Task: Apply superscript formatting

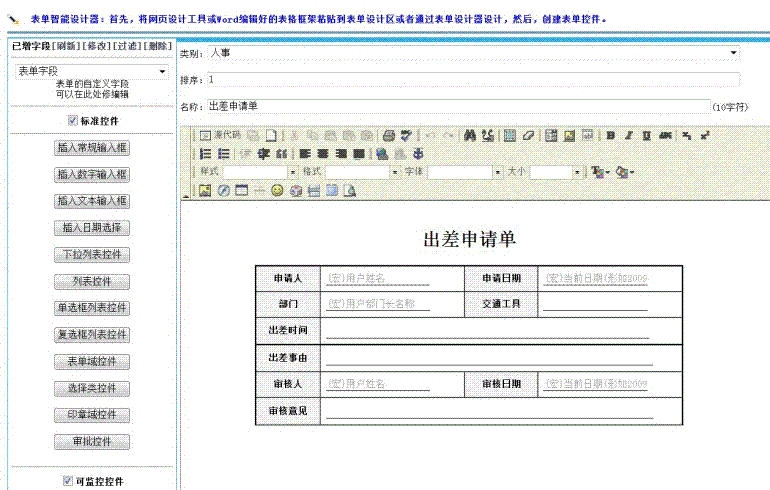Action: (x=705, y=135)
